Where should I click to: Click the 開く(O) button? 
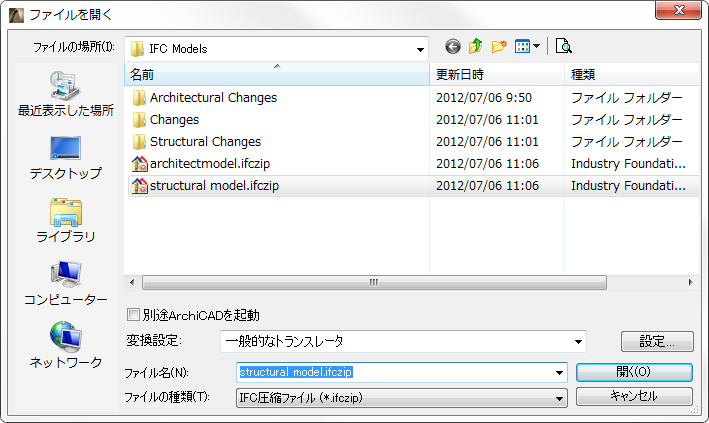pos(634,372)
